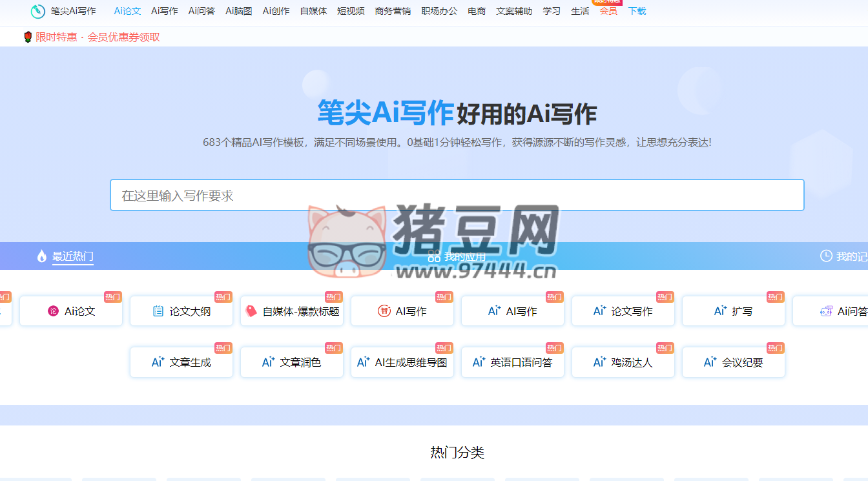Open the Ai问答 template card
Screen dimensions: 868x481
pos(831,311)
